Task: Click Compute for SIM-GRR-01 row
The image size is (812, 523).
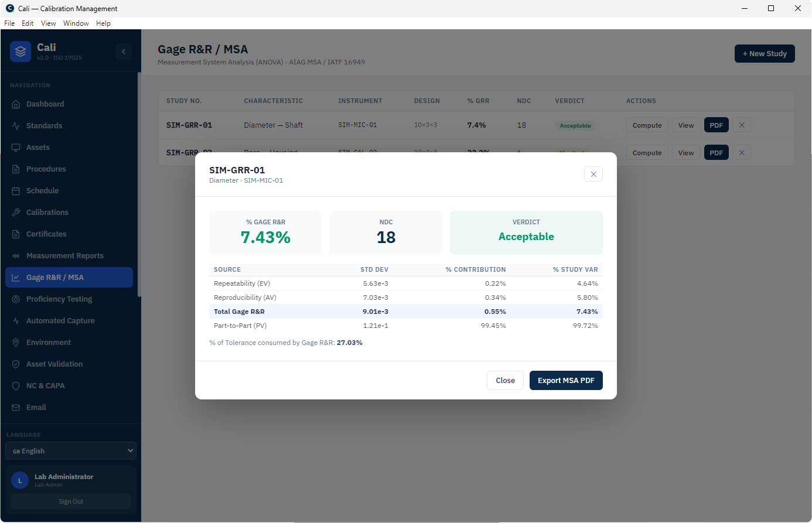Action: click(647, 125)
